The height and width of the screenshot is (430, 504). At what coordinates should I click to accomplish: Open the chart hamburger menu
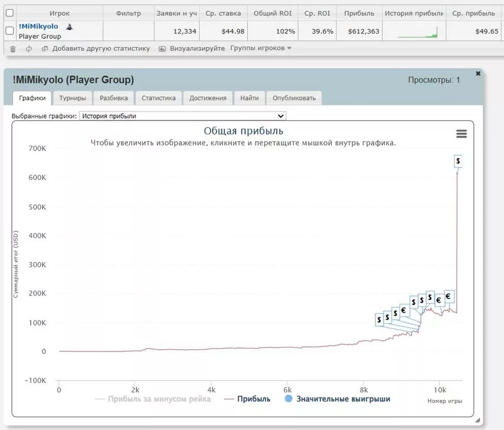462,134
